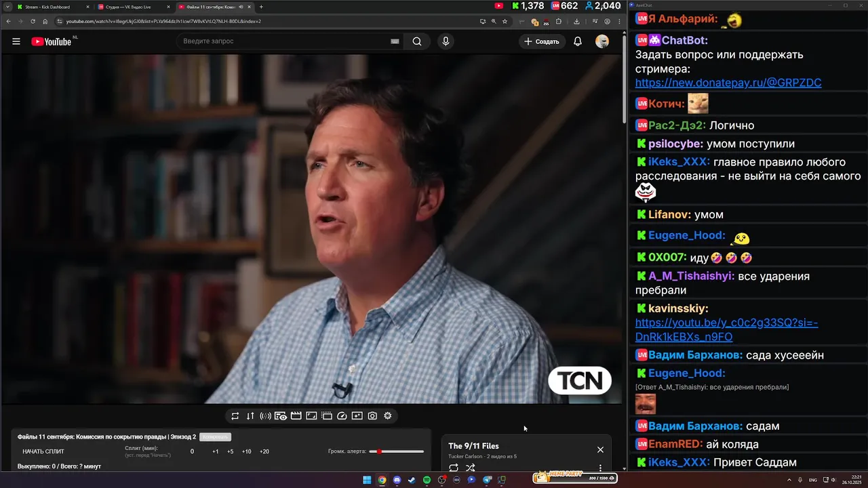Screen dimensions: 868x488
Task: Click the dashed-frame window icon in video toolbar
Action: tap(327, 415)
